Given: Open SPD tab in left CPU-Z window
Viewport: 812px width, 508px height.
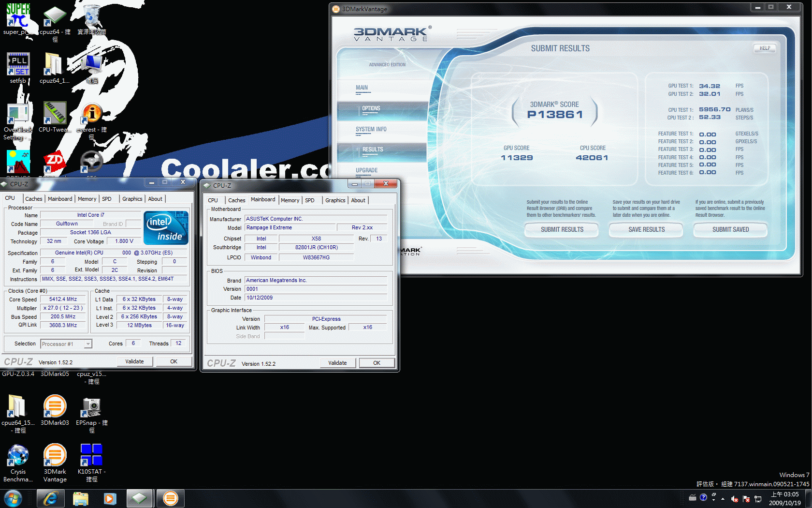Looking at the screenshot, I should tap(107, 199).
